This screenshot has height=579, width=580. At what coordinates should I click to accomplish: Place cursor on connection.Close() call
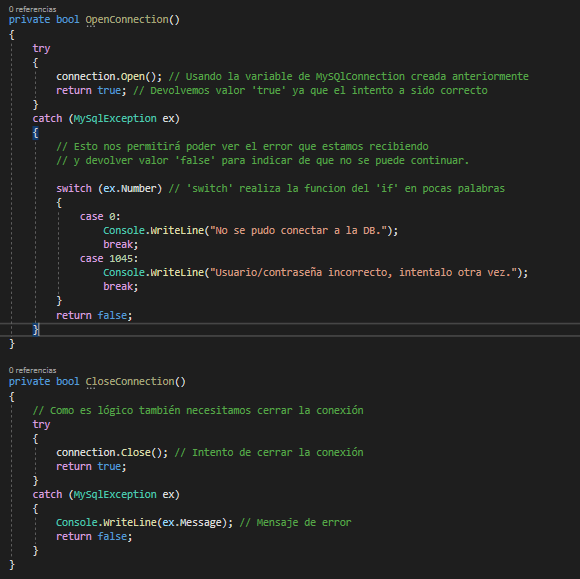(112, 452)
